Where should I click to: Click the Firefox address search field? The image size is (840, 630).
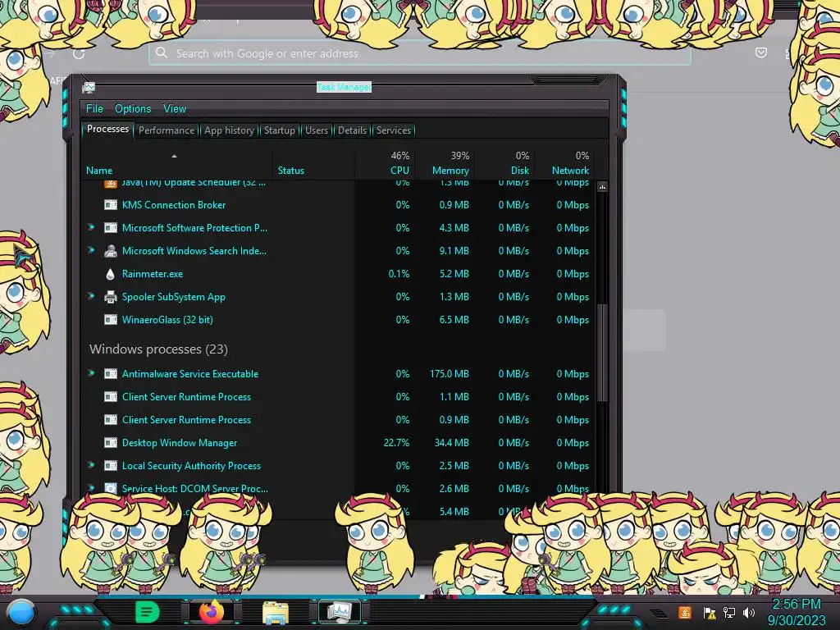(419, 53)
